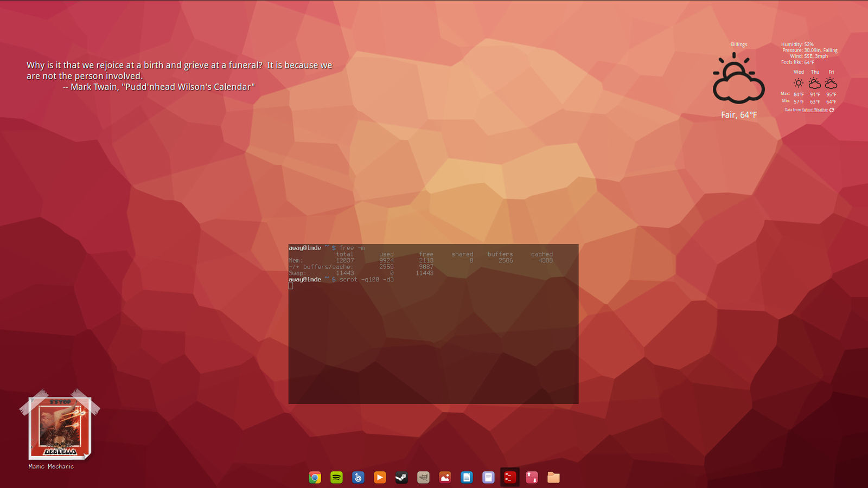Click Thursday's min 63°F value
This screenshot has height=488, width=868.
[815, 102]
